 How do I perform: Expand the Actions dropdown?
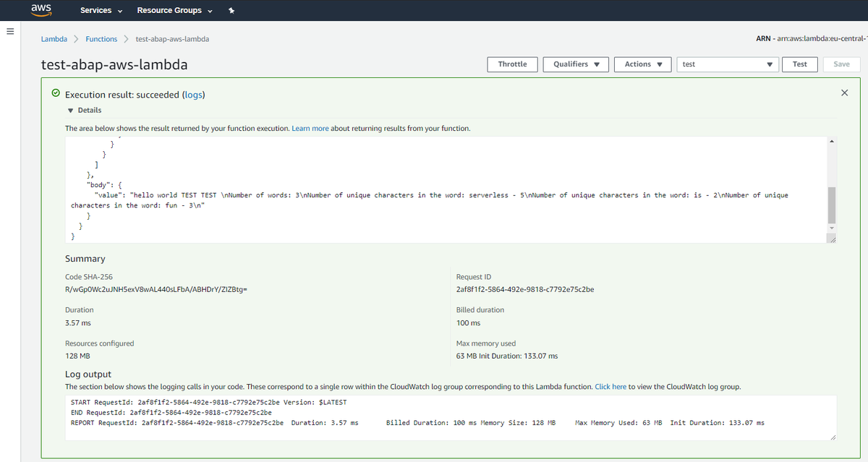(643, 64)
